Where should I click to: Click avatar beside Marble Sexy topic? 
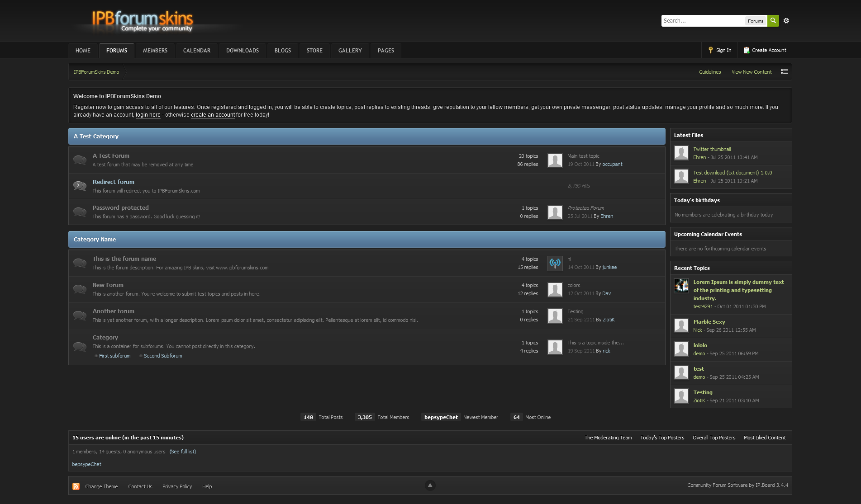[681, 325]
